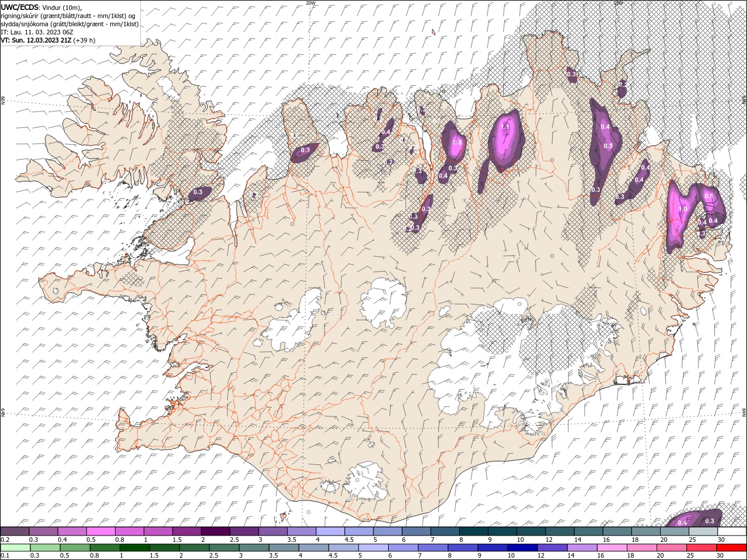Pick the palest green 0.1 swatch in lower legend row
This screenshot has width=747, height=560.
[x=15, y=548]
